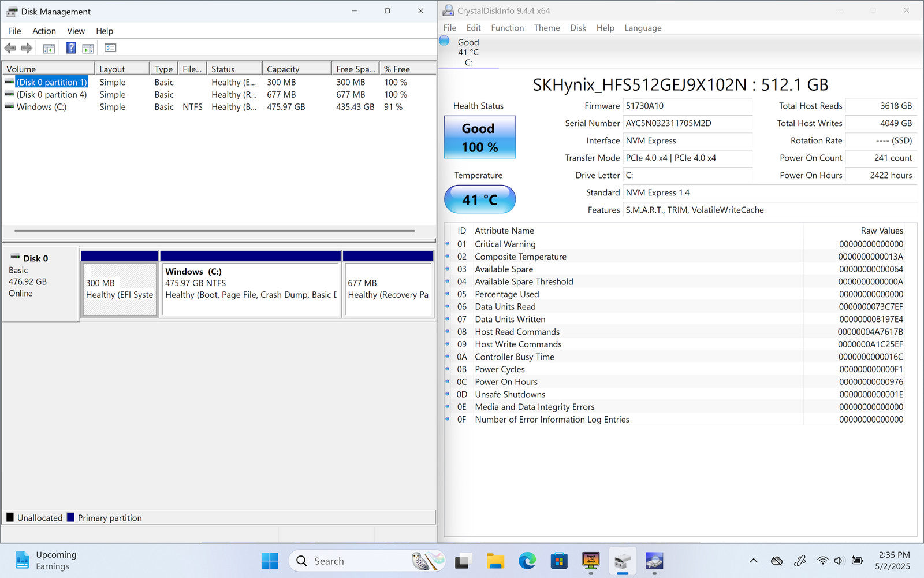The height and width of the screenshot is (578, 924).
Task: Click the Capacity column header
Action: pos(297,69)
